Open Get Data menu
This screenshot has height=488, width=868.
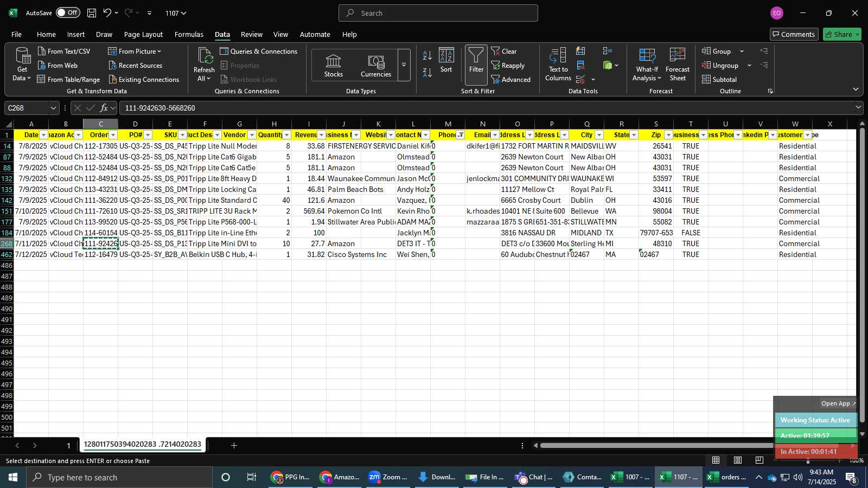pos(22,65)
